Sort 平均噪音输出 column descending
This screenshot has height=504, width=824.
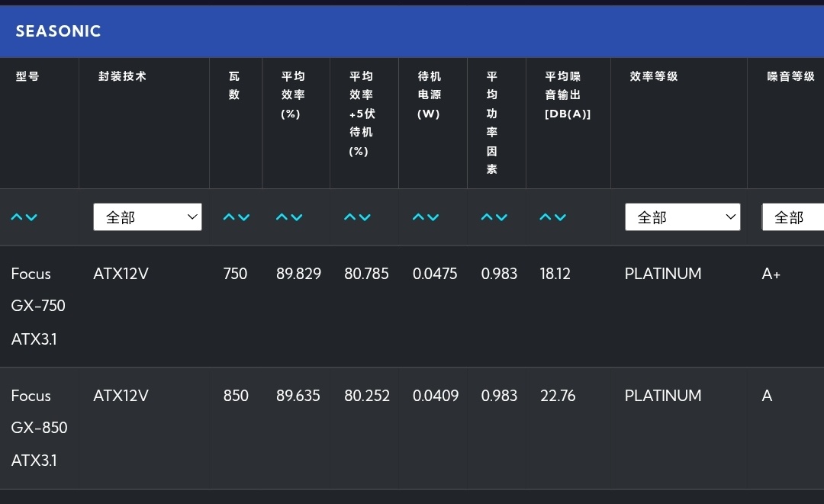(561, 217)
